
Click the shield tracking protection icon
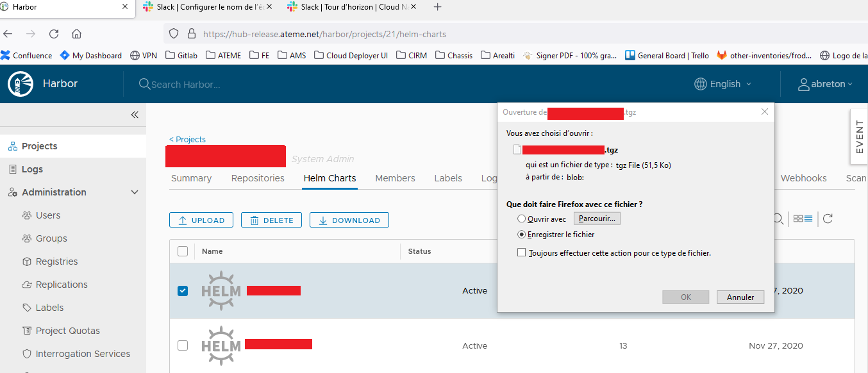coord(173,34)
